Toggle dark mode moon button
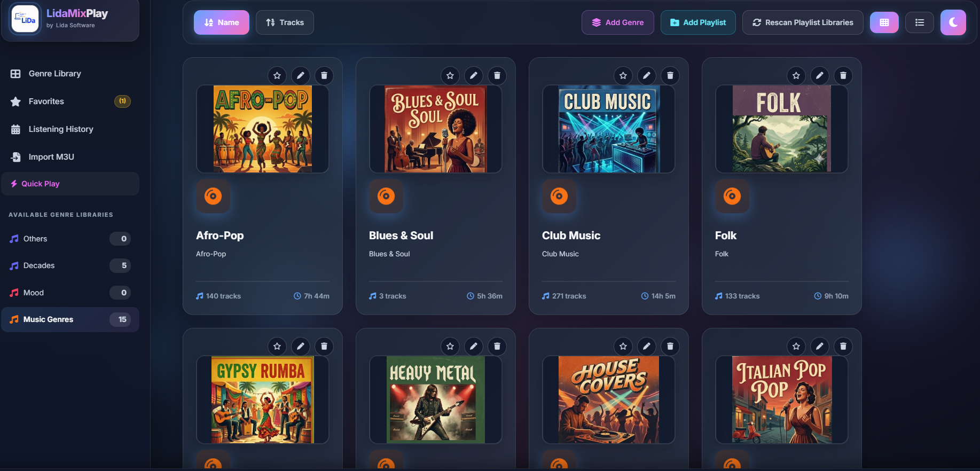The image size is (980, 471). click(953, 22)
